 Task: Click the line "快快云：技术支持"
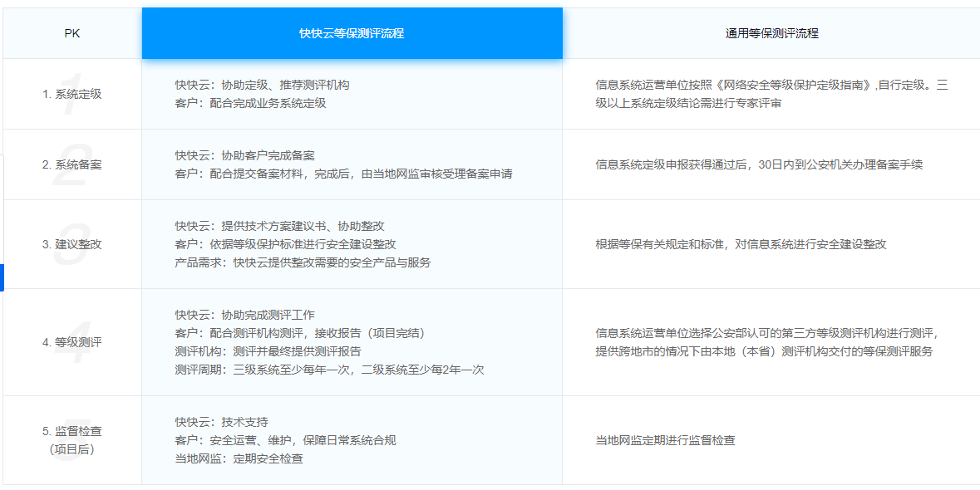pos(222,422)
